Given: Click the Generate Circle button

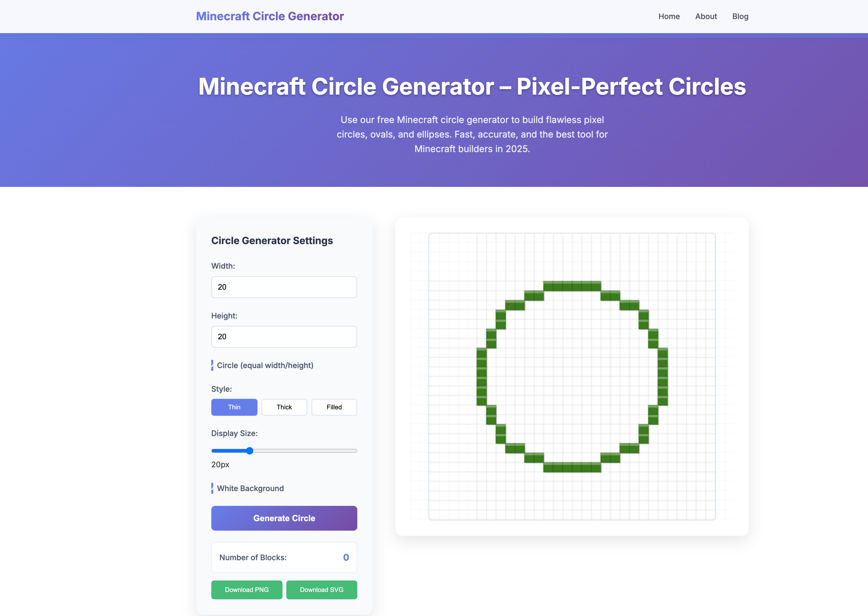Looking at the screenshot, I should (284, 518).
